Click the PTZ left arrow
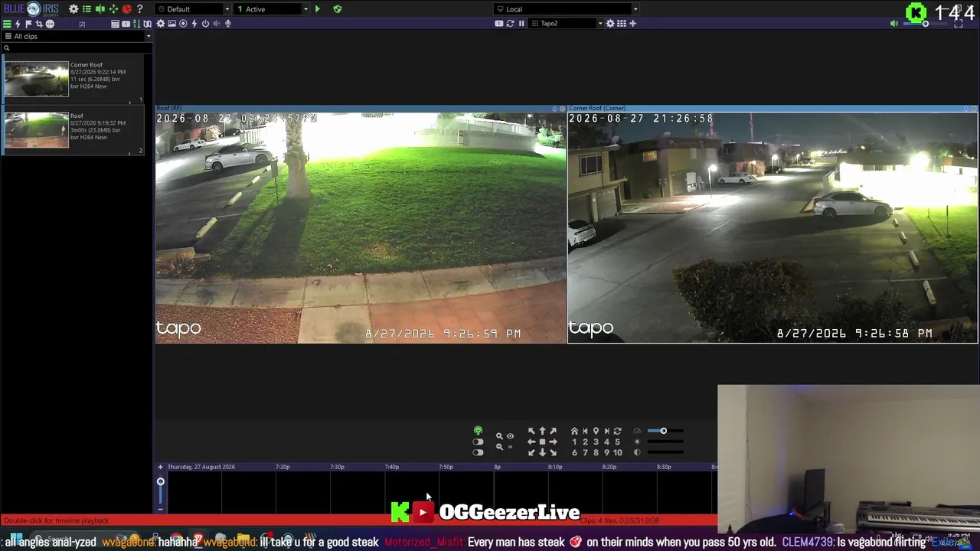The width and height of the screenshot is (980, 551). tap(531, 442)
